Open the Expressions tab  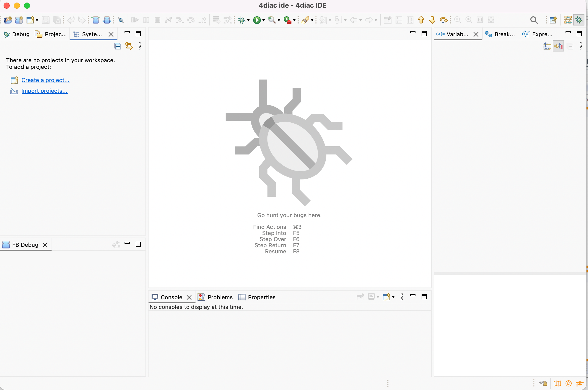pos(537,34)
